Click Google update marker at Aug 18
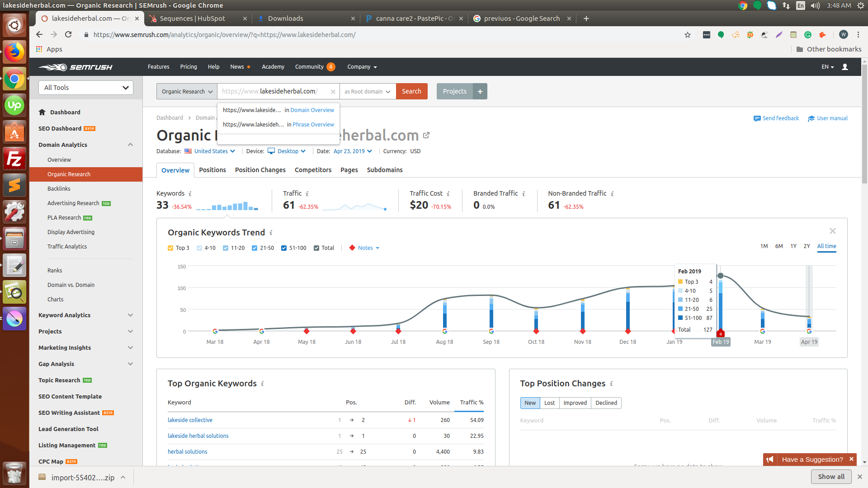 click(444, 331)
